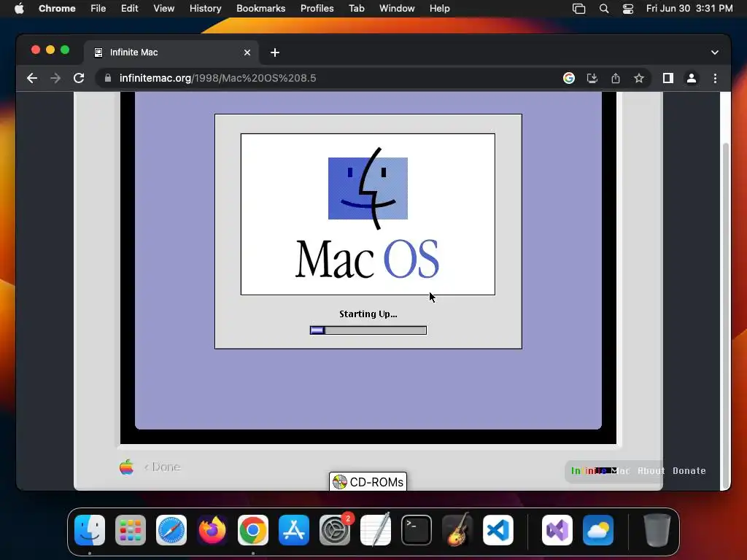Click the Starting Up progress bar

pyautogui.click(x=368, y=330)
